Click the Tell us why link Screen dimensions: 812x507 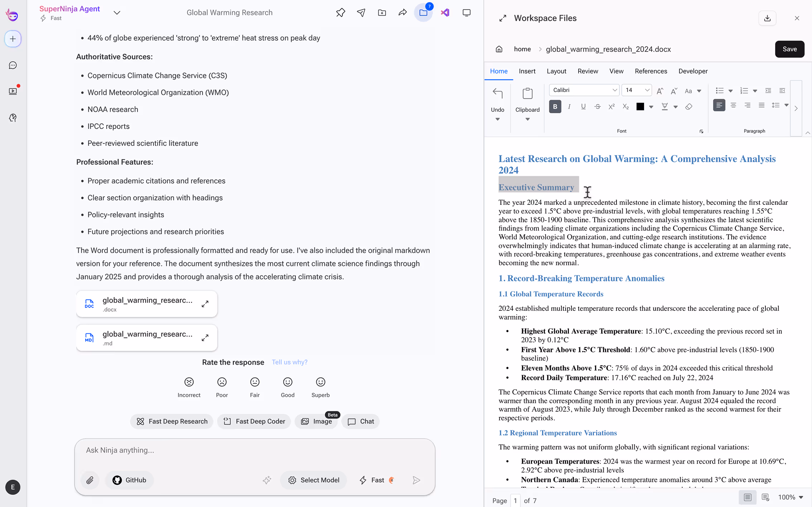(289, 362)
